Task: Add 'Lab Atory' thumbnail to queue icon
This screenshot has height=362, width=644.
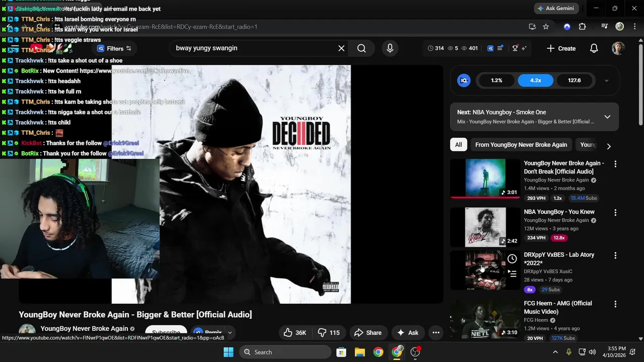Action: coord(512,274)
